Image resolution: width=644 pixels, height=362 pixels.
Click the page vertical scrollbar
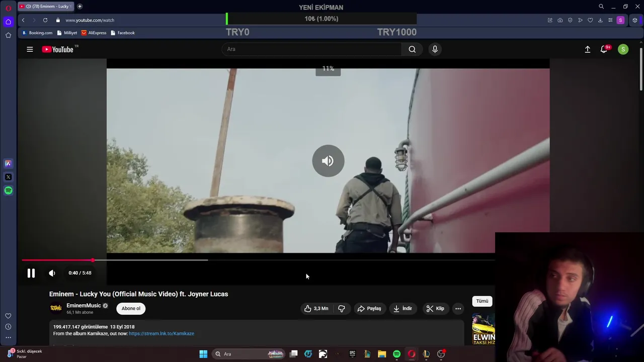(x=641, y=70)
